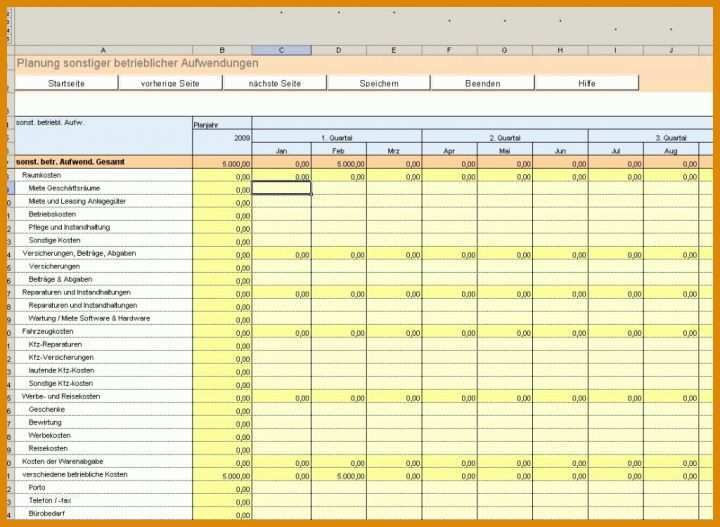The width and height of the screenshot is (720, 527).
Task: Select column J header
Action: pos(671,50)
